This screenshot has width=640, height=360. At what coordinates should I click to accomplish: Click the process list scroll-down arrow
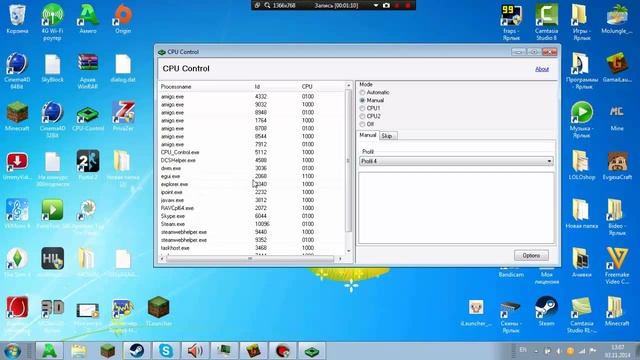[x=348, y=251]
